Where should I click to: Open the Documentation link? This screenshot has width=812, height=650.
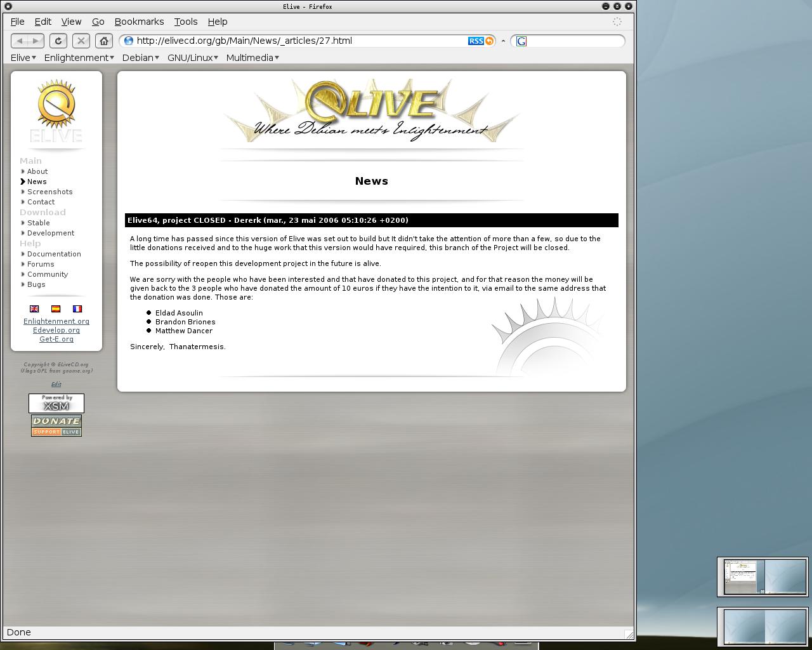tap(54, 254)
